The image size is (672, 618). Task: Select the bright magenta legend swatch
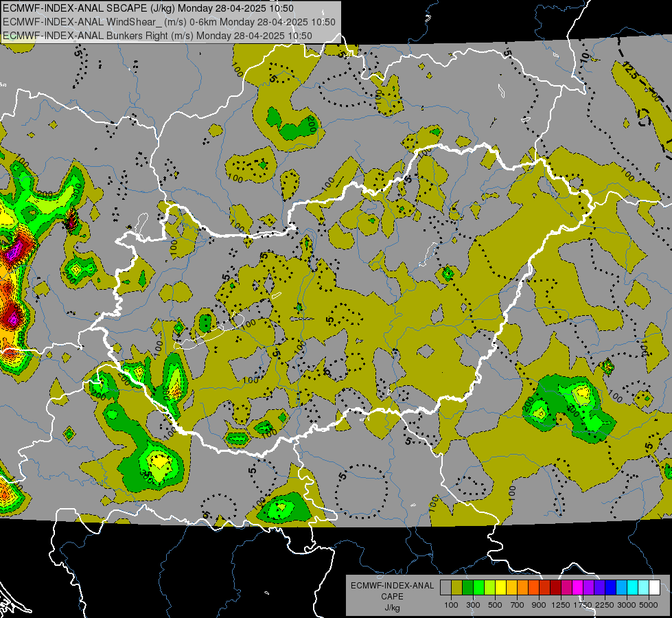coord(578,588)
